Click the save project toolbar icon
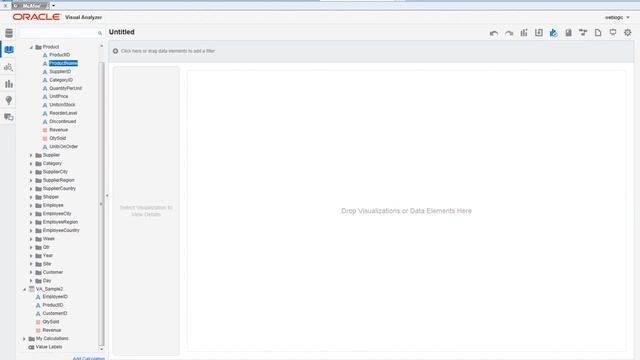The height and width of the screenshot is (360, 640). [x=568, y=33]
